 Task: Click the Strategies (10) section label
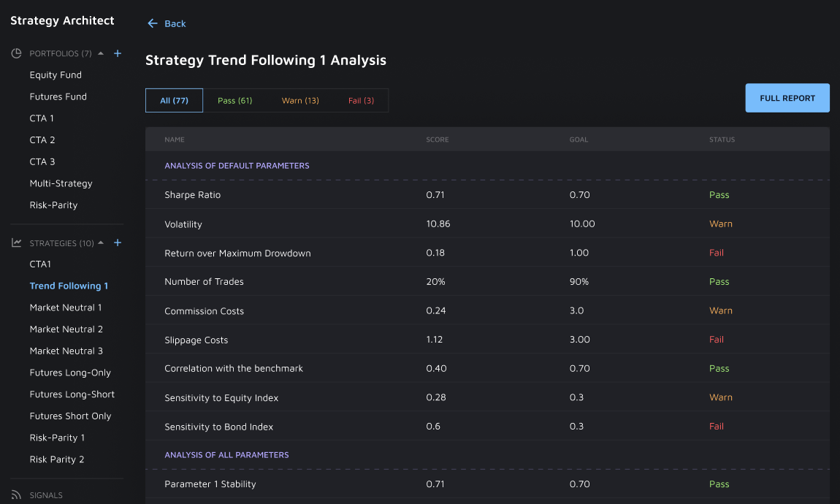(61, 243)
